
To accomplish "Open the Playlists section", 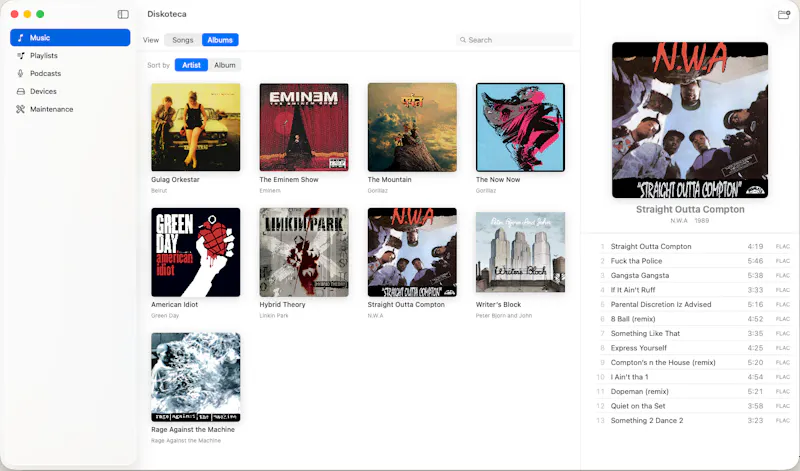I will [70, 56].
